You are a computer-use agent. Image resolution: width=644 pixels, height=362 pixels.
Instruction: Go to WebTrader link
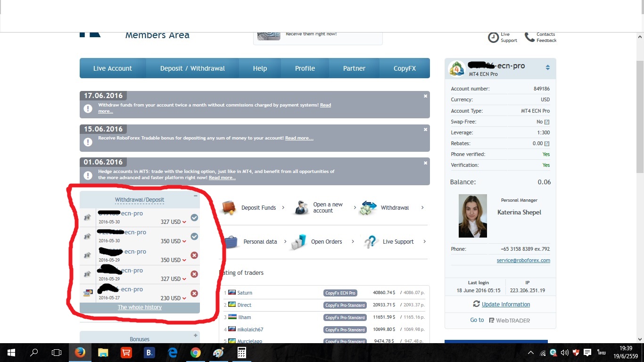[x=500, y=320]
